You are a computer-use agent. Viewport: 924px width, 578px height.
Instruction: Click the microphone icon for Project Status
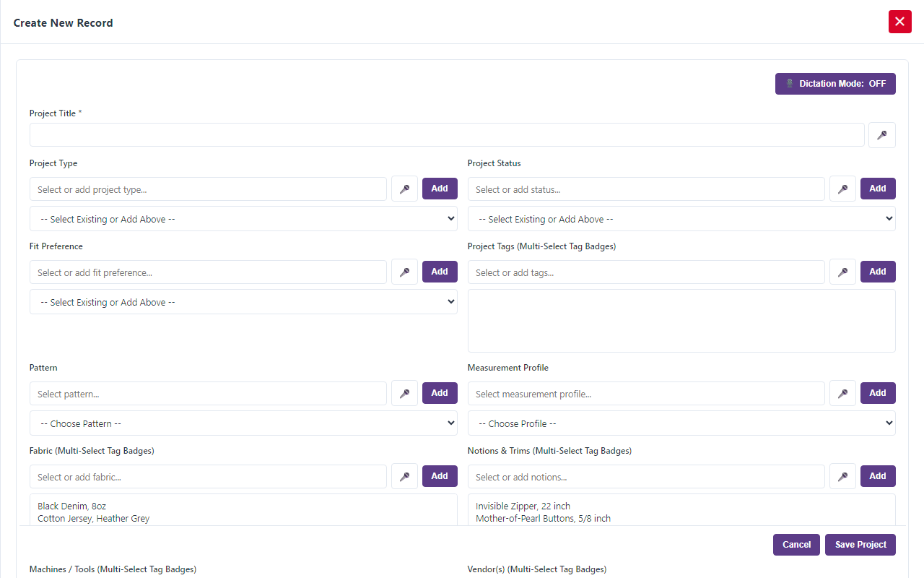click(842, 189)
